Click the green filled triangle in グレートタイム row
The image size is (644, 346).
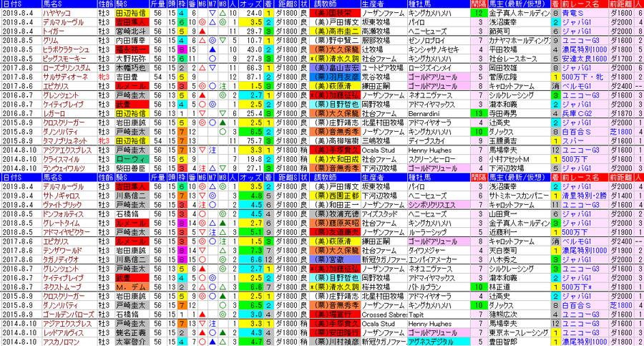[223, 224]
